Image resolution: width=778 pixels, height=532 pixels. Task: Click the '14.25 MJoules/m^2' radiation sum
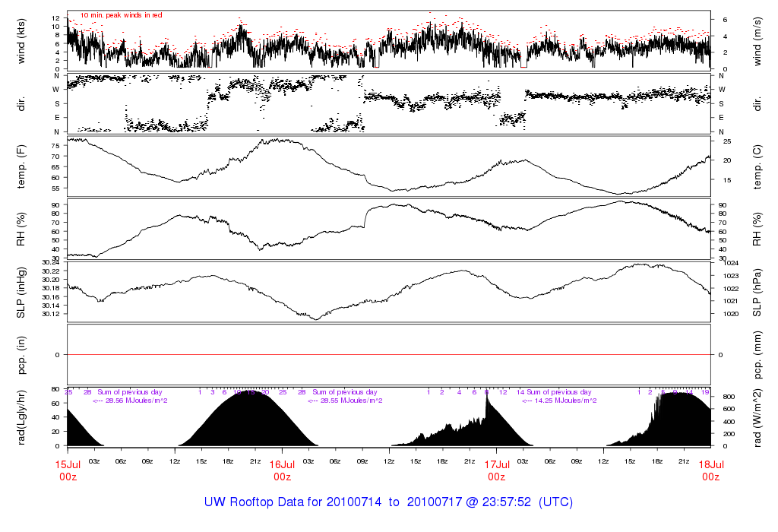[565, 401]
